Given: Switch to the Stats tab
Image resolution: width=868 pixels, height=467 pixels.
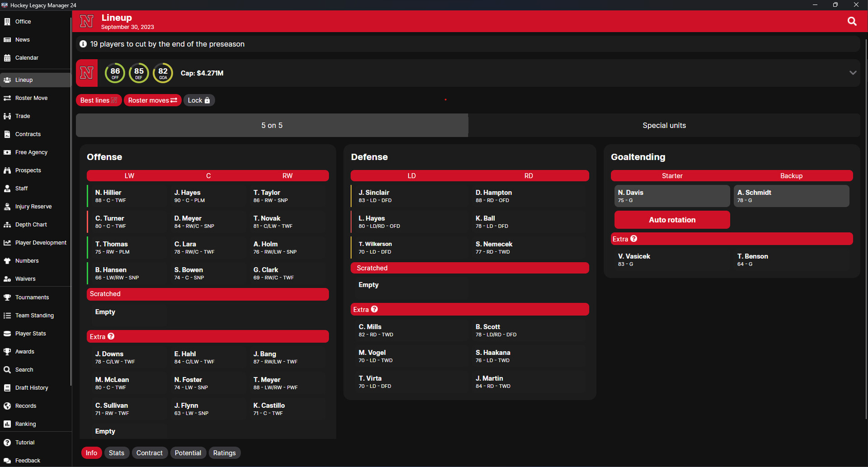Looking at the screenshot, I should point(117,453).
